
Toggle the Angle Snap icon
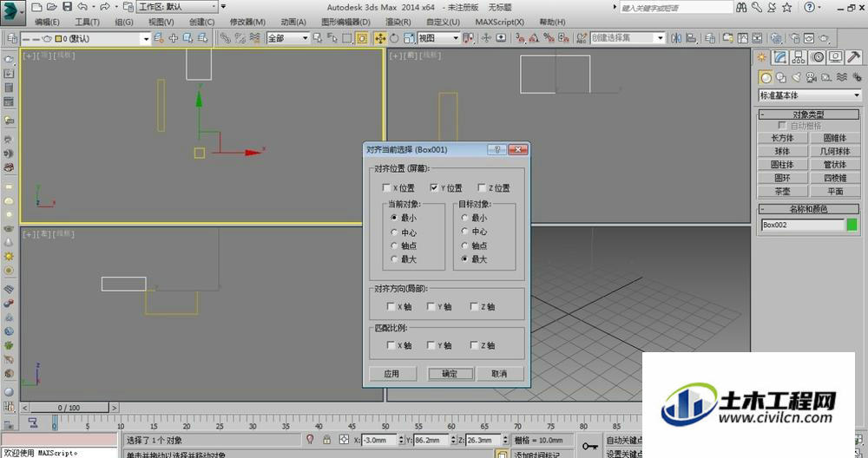534,38
